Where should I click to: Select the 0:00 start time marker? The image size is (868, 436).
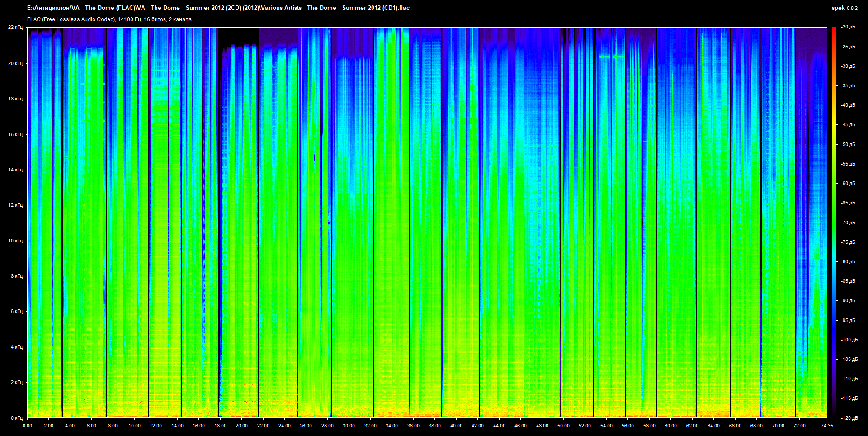[x=27, y=426]
